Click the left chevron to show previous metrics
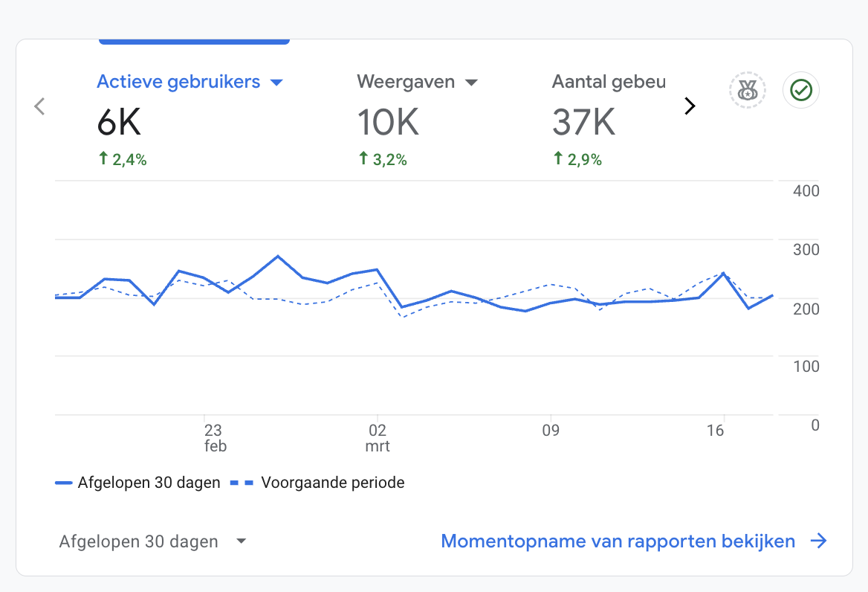Viewport: 868px width, 592px height. click(x=40, y=106)
